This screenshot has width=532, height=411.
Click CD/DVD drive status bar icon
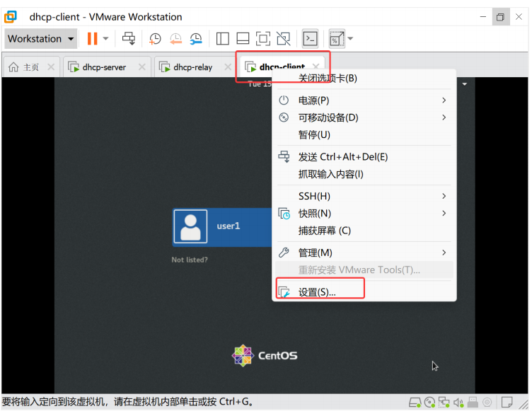429,403
